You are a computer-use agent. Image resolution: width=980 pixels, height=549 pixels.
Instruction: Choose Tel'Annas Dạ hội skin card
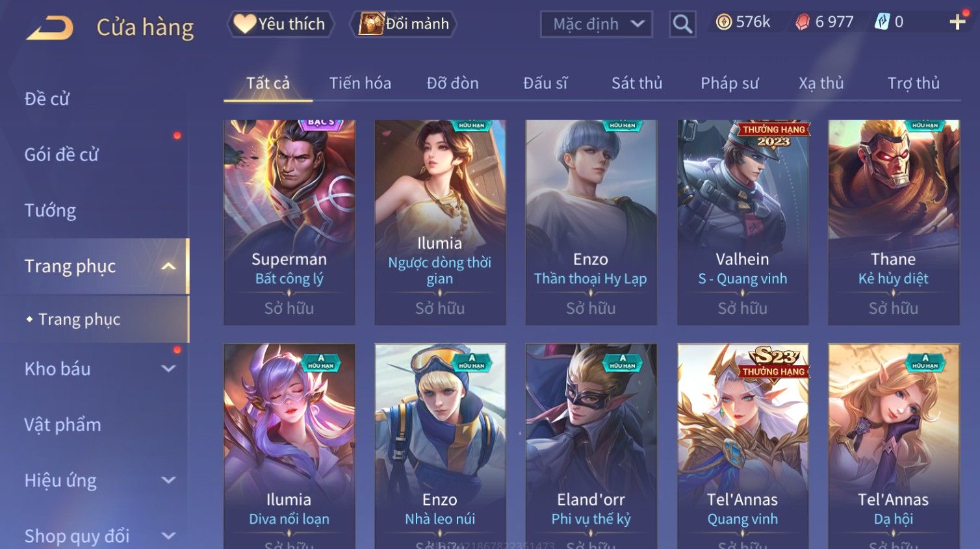click(894, 446)
